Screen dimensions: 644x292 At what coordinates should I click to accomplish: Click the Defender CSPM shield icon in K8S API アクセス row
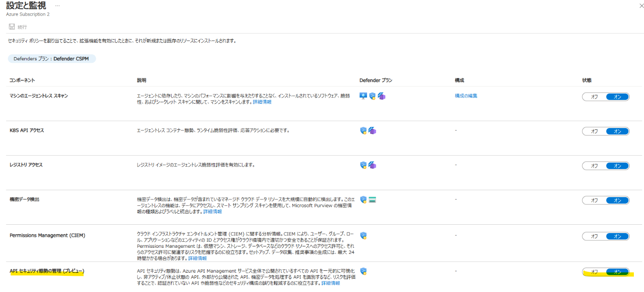click(x=363, y=131)
